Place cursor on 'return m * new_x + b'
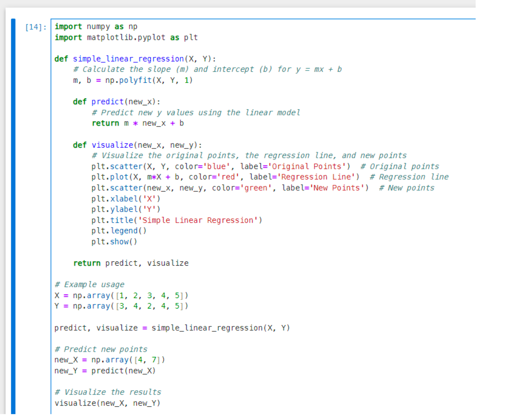 pyautogui.click(x=138, y=123)
